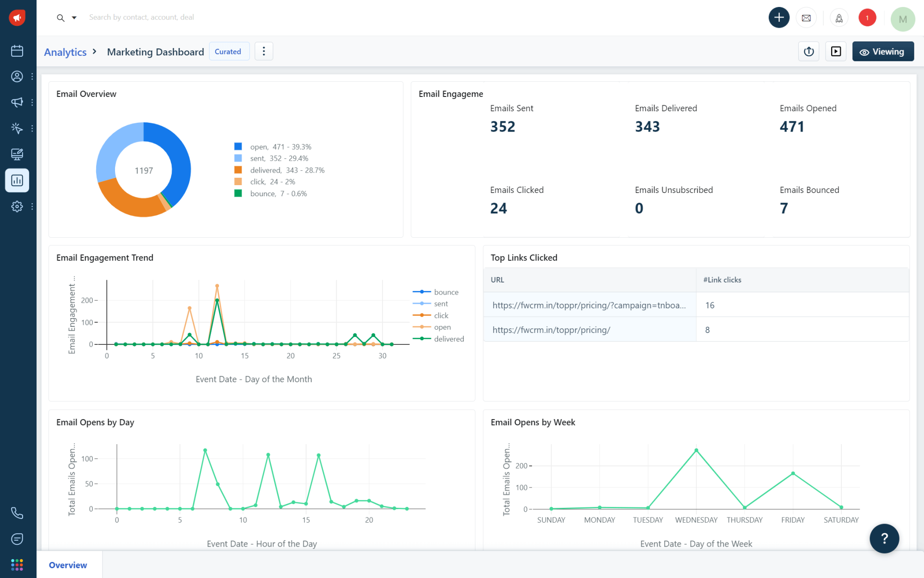Open the Settings gear in the sidebar
This screenshot has height=578, width=924.
coord(17,206)
